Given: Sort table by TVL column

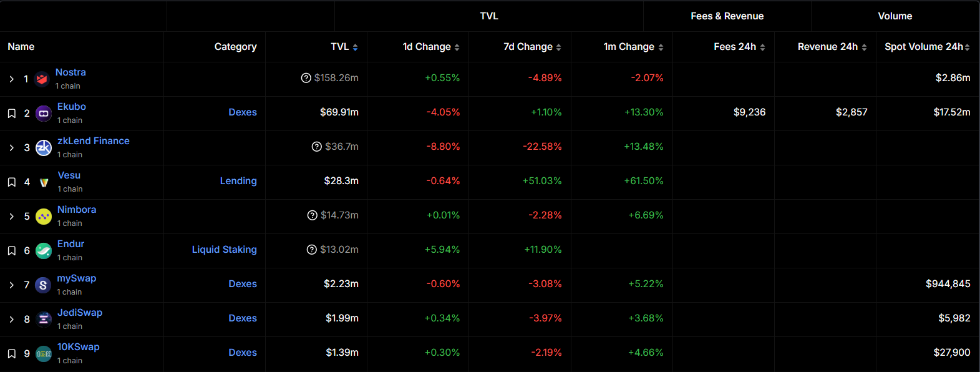Looking at the screenshot, I should click(344, 47).
